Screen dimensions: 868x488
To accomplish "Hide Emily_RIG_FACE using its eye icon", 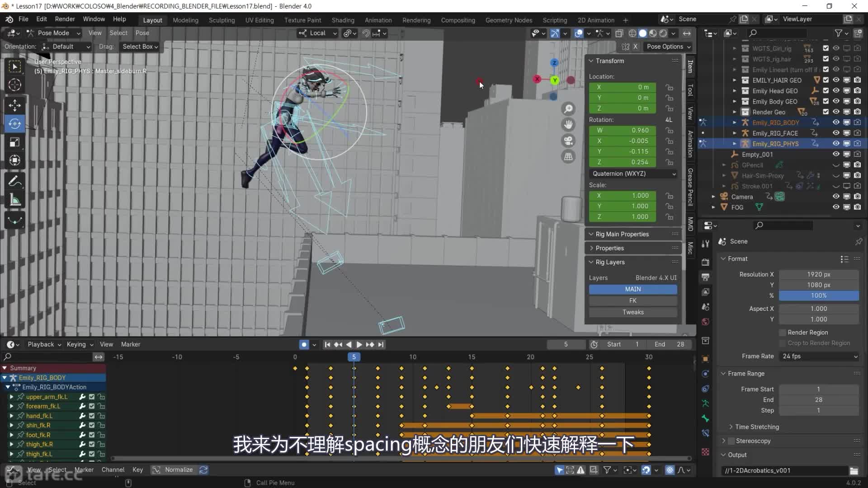I will [836, 133].
